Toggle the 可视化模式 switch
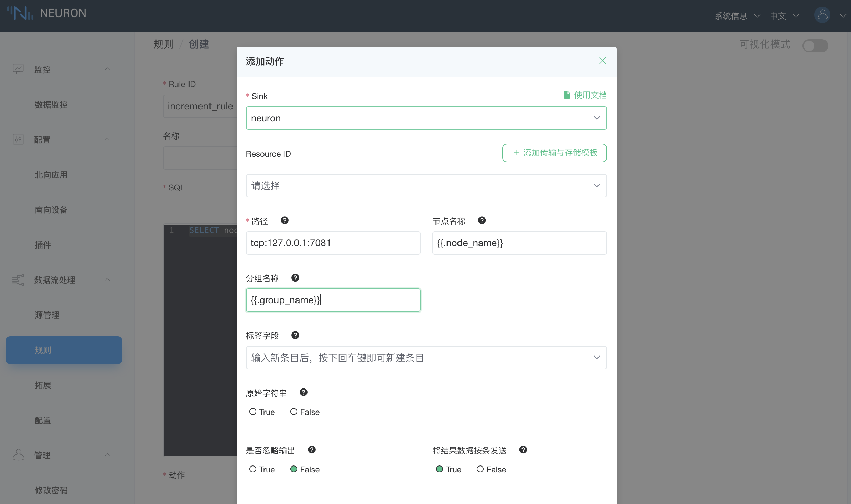The height and width of the screenshot is (504, 851). point(815,45)
